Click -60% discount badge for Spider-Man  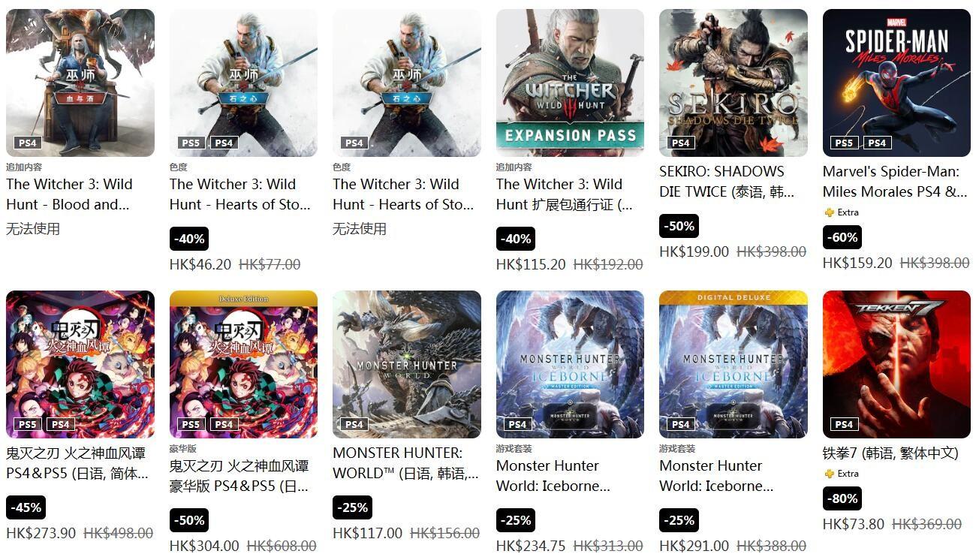click(842, 237)
